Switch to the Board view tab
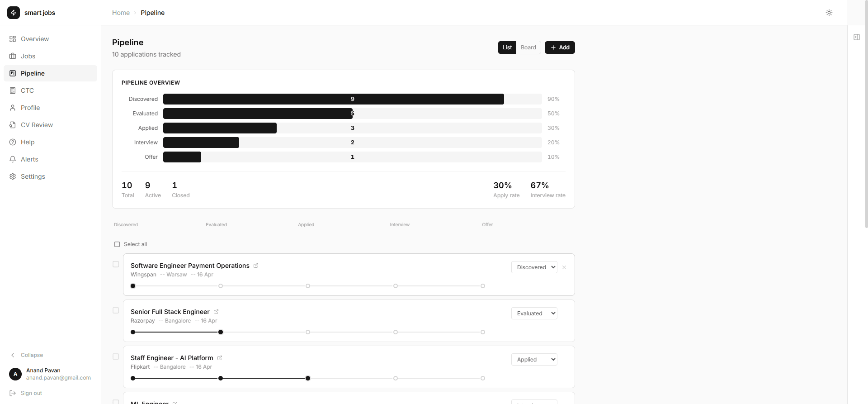Screen dimensions: 868x404 tap(528, 48)
